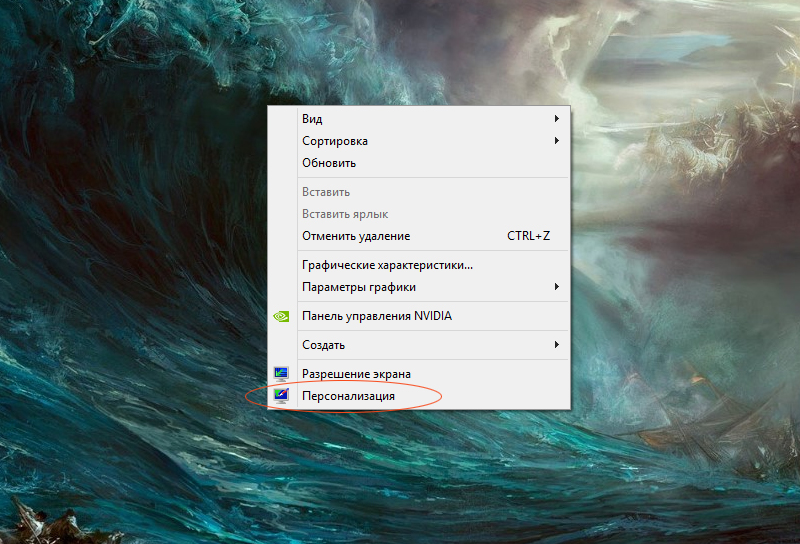The height and width of the screenshot is (544, 800).
Task: Choose Разрешение экрана entry
Action: pyautogui.click(x=418, y=374)
